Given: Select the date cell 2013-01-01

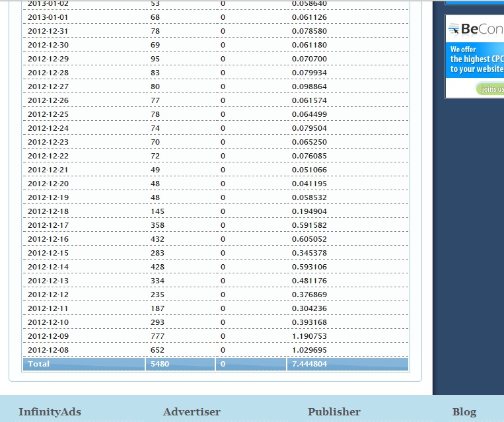Looking at the screenshot, I should [48, 17].
